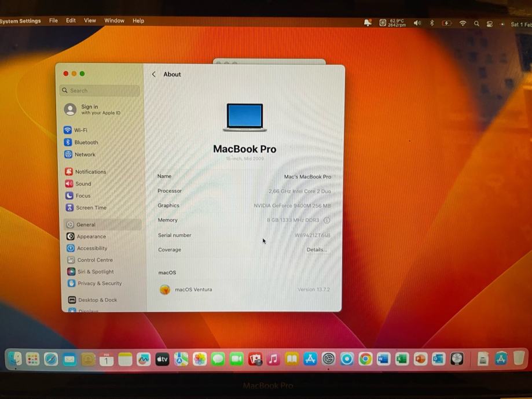Open the App Store from the Dock
The width and height of the screenshot is (532, 399).
click(x=310, y=359)
